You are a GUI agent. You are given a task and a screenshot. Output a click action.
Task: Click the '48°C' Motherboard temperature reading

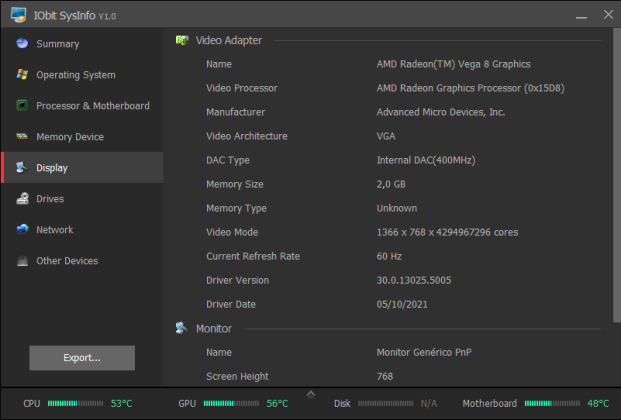click(598, 403)
